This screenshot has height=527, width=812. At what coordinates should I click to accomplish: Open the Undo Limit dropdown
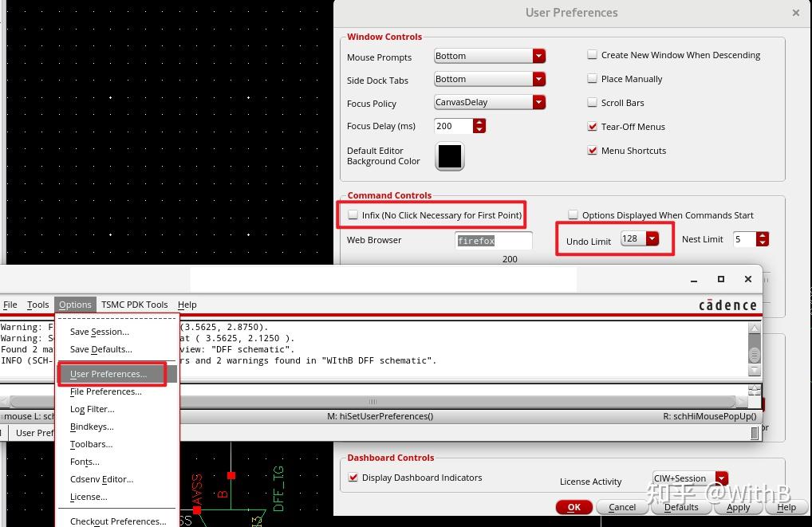(652, 238)
